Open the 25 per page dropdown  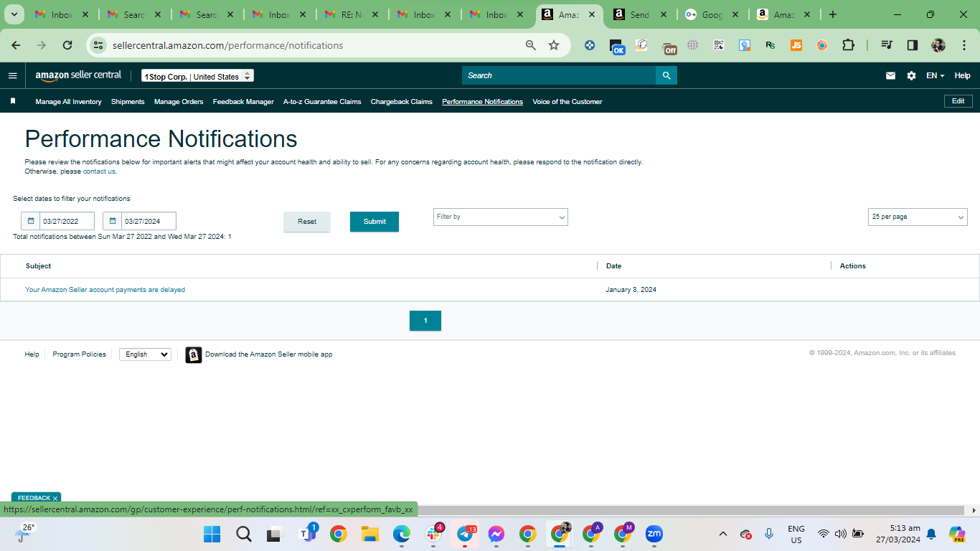(x=918, y=217)
